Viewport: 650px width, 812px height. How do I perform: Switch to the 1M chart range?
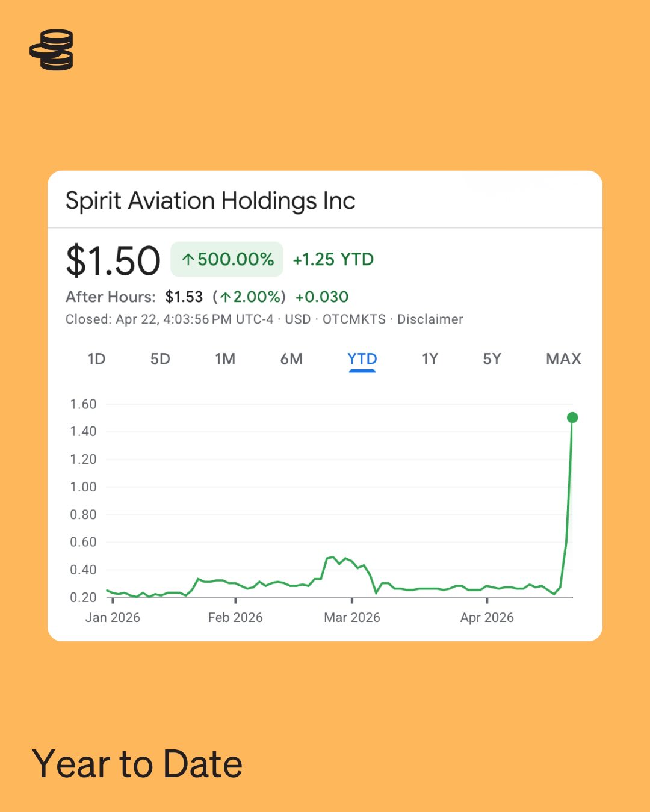click(x=225, y=359)
